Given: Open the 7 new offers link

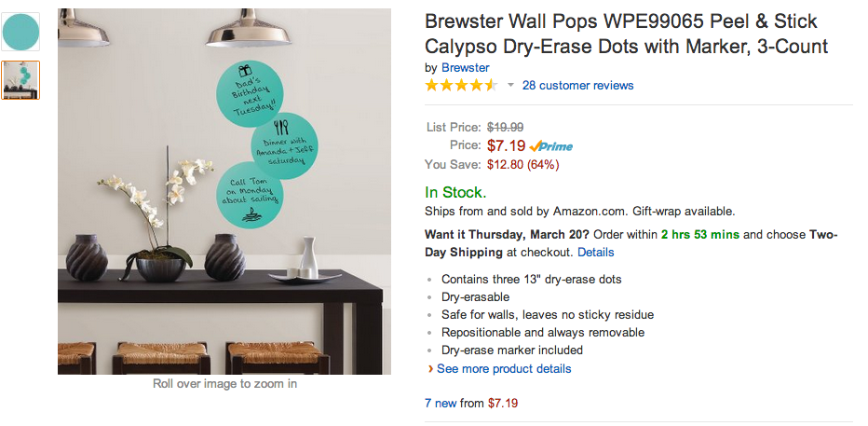Looking at the screenshot, I should tap(441, 404).
